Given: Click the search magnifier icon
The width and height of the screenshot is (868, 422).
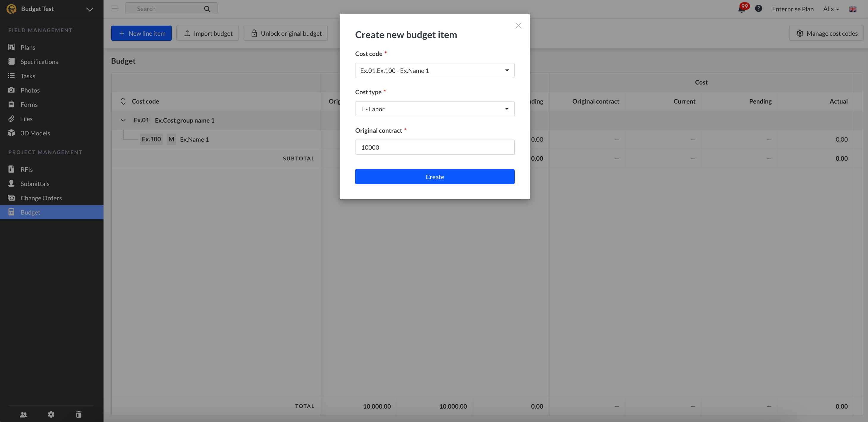Looking at the screenshot, I should pyautogui.click(x=207, y=9).
